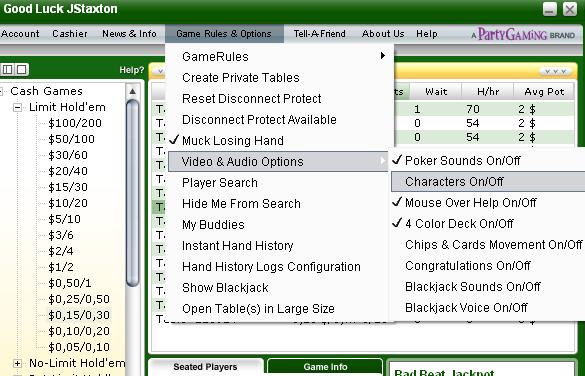Click the yellow panel collapse arrows button
585x376 pixels.
click(x=556, y=71)
